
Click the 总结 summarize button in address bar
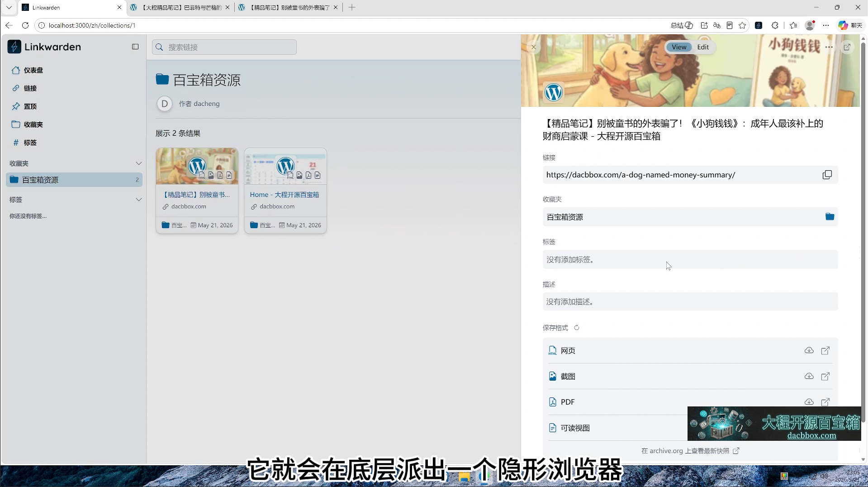pos(682,25)
